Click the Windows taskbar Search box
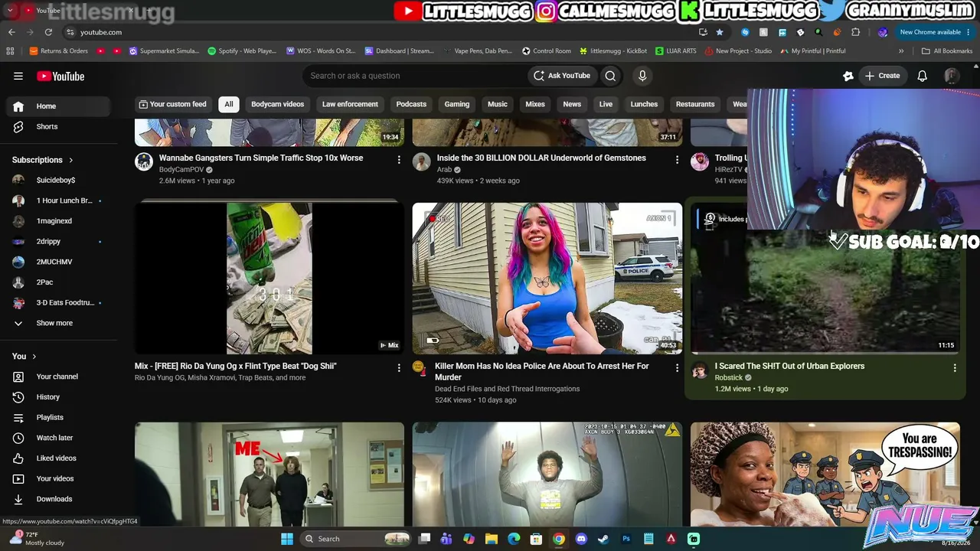 [356, 539]
